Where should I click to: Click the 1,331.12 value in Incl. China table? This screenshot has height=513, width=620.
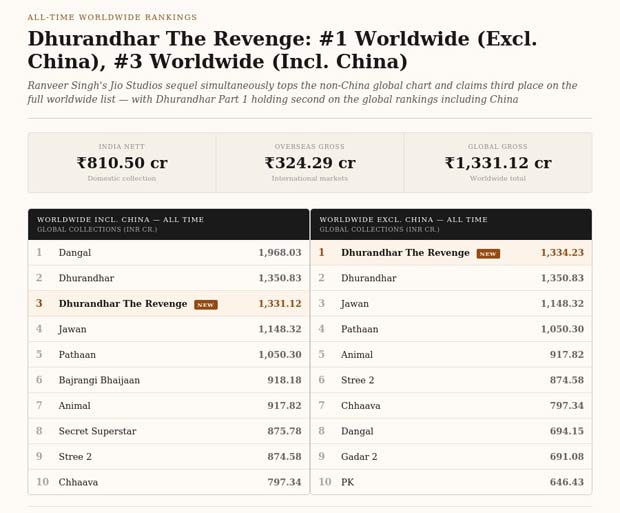pos(280,304)
